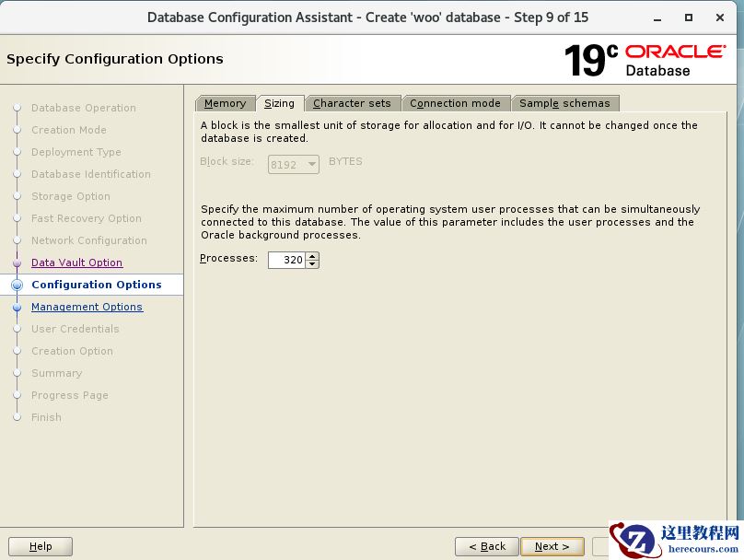The image size is (744, 560).
Task: Click the Oracle Database 19c logo
Action: click(x=645, y=60)
